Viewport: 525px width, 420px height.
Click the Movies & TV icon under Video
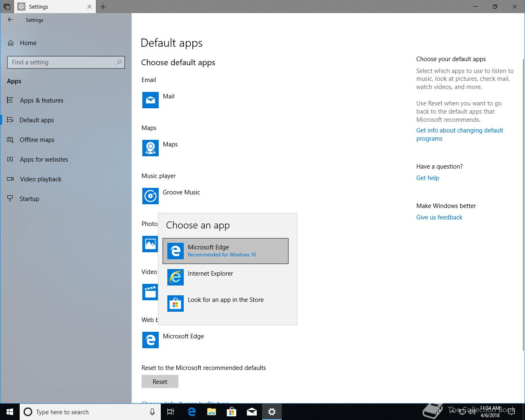(x=150, y=292)
